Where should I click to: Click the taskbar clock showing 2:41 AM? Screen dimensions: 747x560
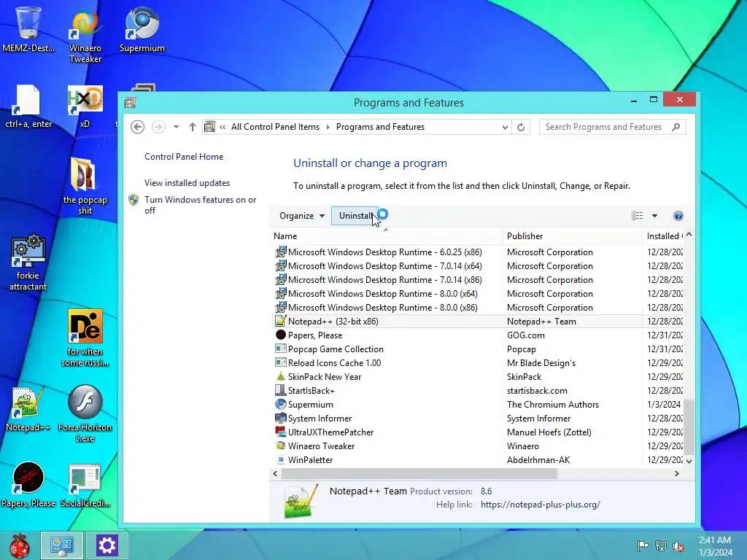(x=715, y=545)
